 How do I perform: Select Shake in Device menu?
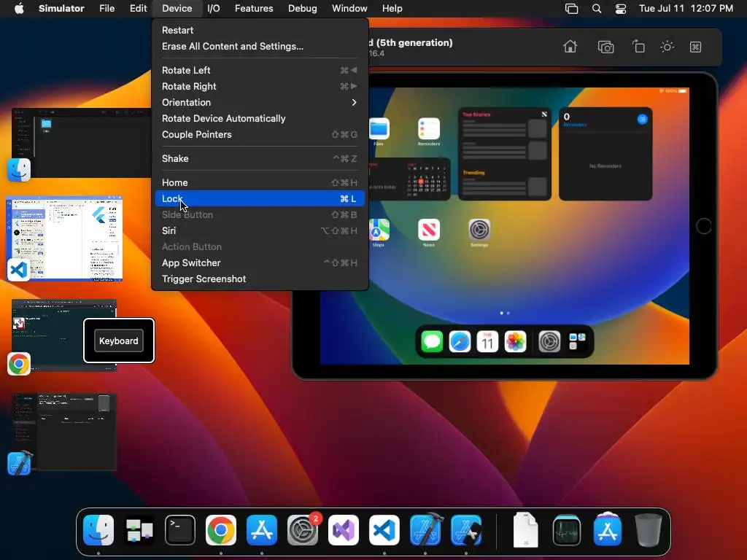tap(260, 158)
